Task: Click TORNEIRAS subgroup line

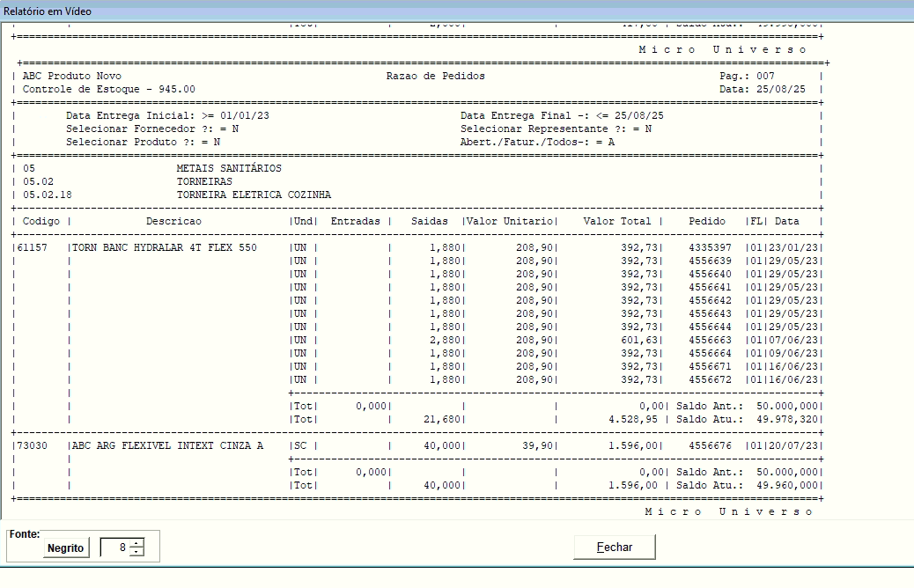Action: [204, 182]
